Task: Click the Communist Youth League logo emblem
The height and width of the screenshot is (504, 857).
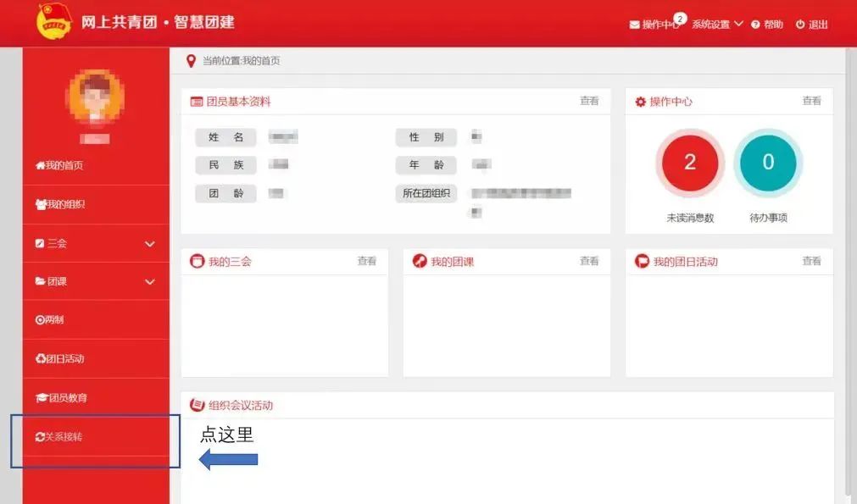Action: click(55, 22)
